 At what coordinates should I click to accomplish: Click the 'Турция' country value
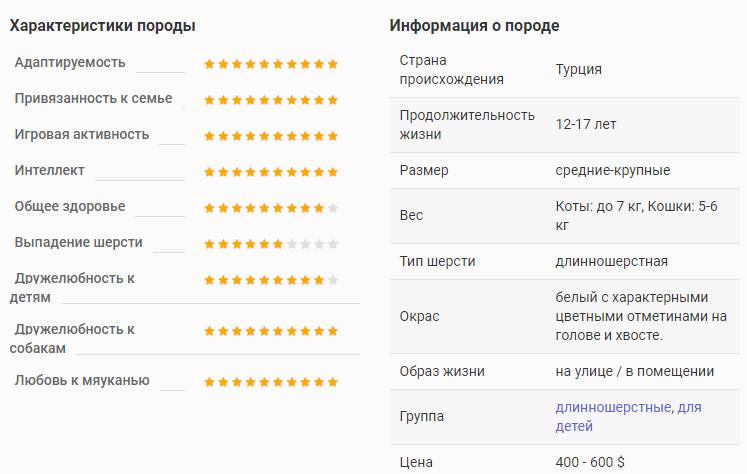[578, 70]
